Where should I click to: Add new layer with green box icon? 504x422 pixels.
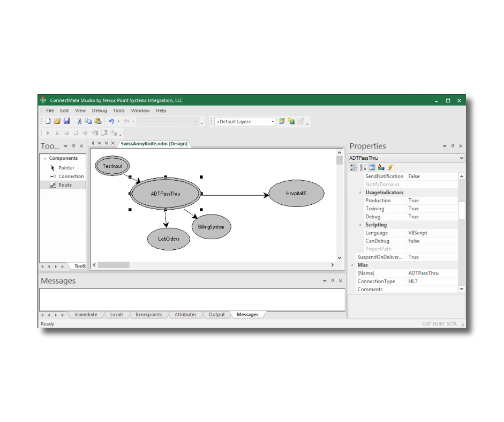(291, 121)
